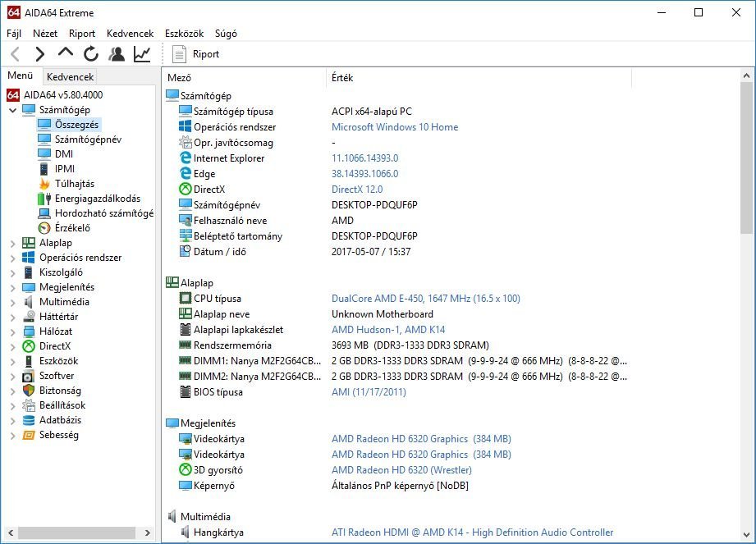Expand the Alaplap tree node
756x544 pixels.
pos(12,244)
